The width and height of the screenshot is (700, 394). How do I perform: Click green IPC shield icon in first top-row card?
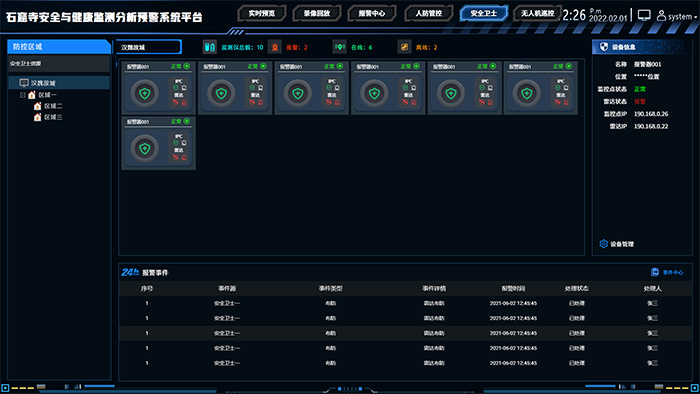[175, 88]
